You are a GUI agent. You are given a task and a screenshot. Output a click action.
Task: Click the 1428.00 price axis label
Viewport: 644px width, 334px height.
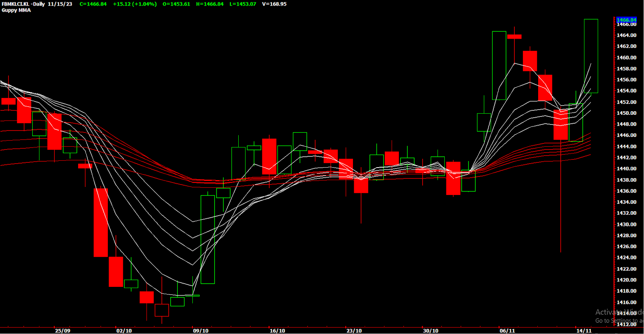click(627, 236)
